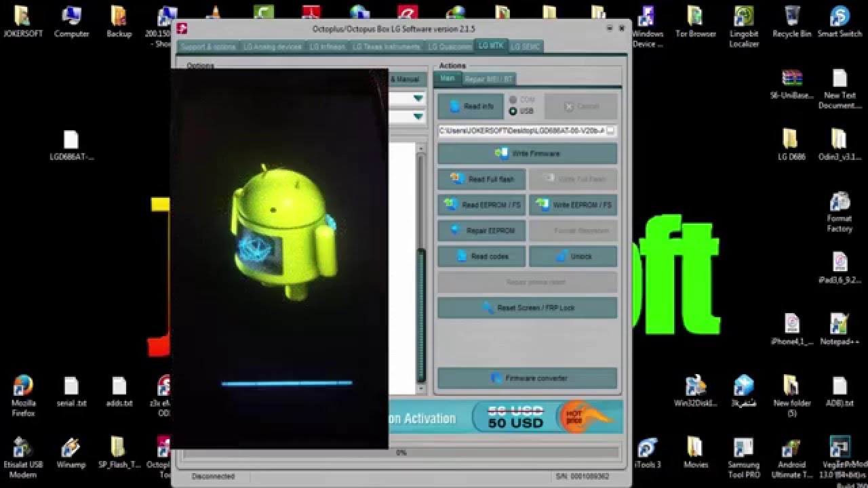Open the Main actions tab

click(x=448, y=79)
